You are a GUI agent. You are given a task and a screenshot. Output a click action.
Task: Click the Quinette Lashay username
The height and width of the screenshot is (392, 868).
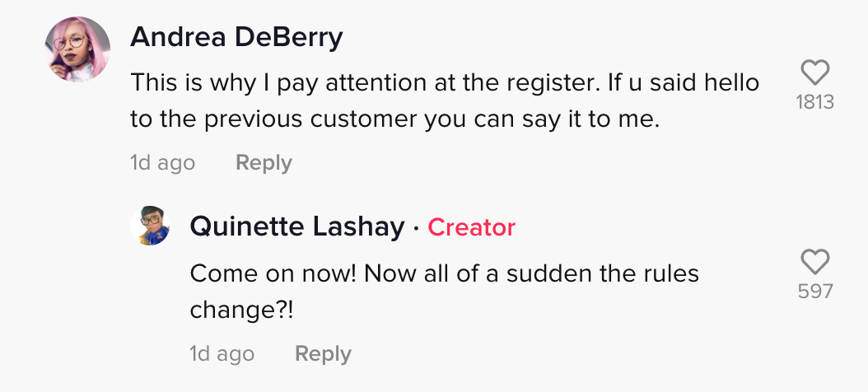(x=296, y=227)
